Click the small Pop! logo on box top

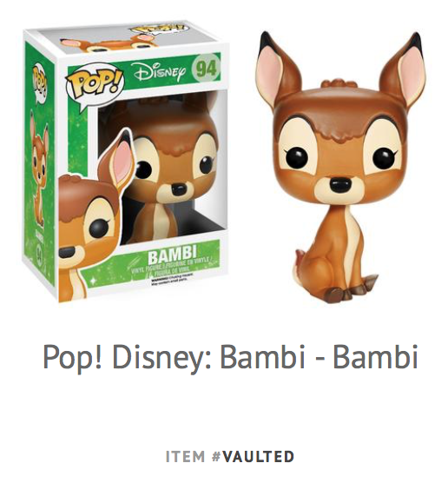tap(159, 30)
